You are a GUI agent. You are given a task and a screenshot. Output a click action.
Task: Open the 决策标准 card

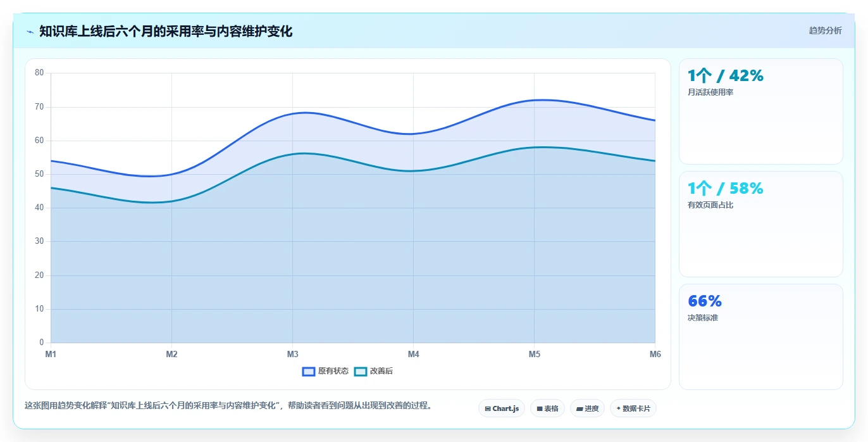pos(761,337)
